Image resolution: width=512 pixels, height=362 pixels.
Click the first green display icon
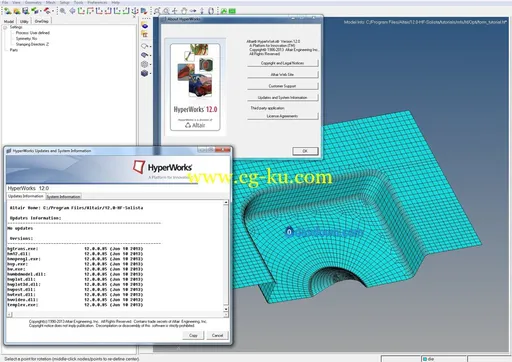coord(224,11)
